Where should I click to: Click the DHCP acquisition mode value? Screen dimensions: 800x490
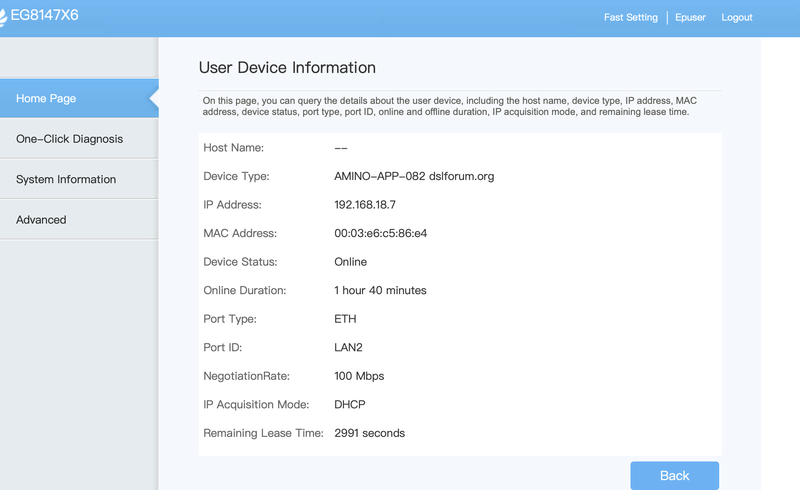(350, 405)
